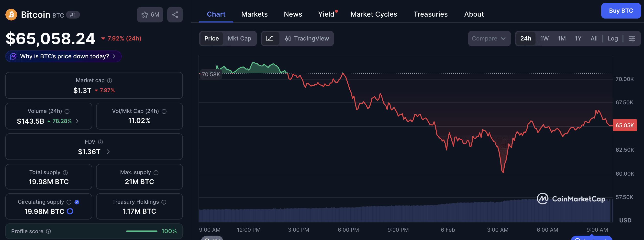Click the Bitcoin BTC logo

(11, 14)
